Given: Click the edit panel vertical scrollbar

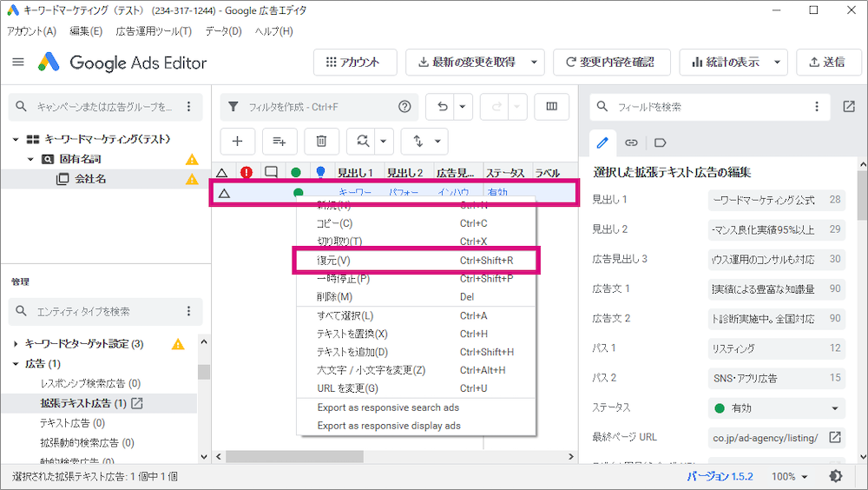Looking at the screenshot, I should pyautogui.click(x=863, y=195).
